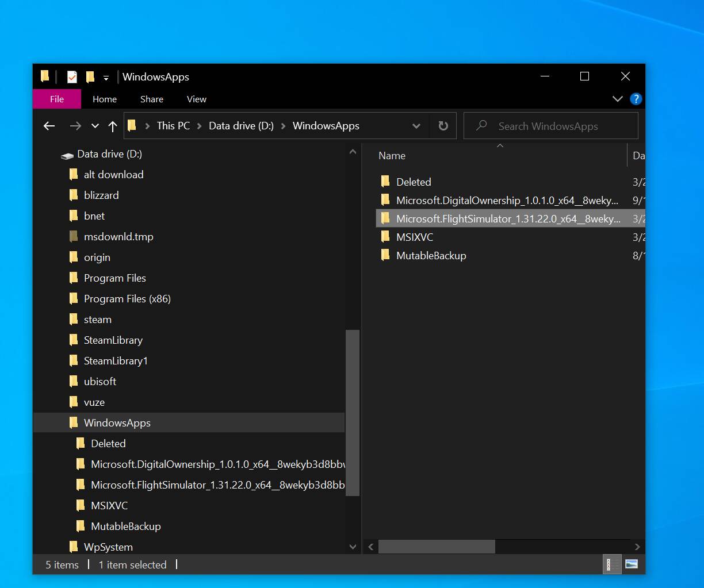The height and width of the screenshot is (588, 704).
Task: Switch to Large icons view in status bar
Action: pyautogui.click(x=632, y=564)
